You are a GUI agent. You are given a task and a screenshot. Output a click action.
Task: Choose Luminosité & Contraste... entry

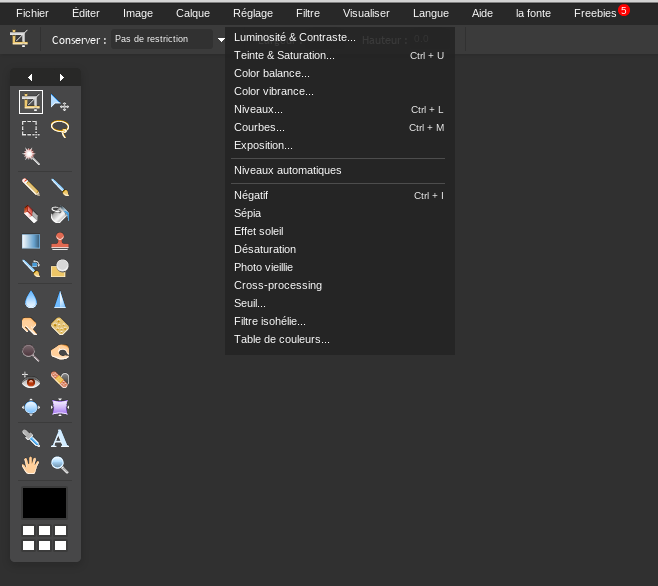[339, 37]
